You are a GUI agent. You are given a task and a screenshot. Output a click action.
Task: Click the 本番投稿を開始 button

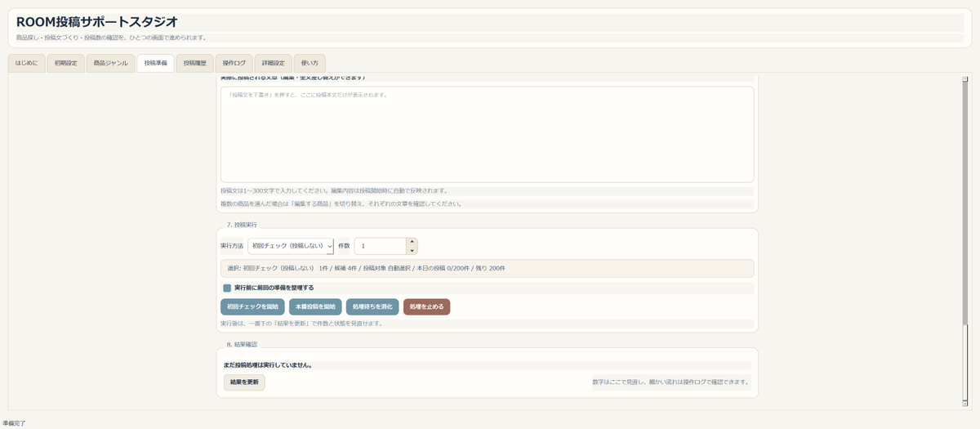coord(315,306)
